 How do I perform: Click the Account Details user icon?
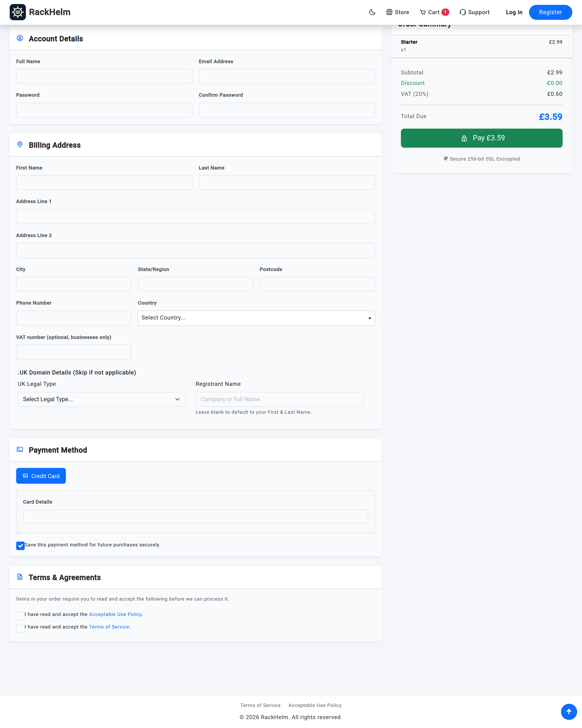tap(20, 38)
